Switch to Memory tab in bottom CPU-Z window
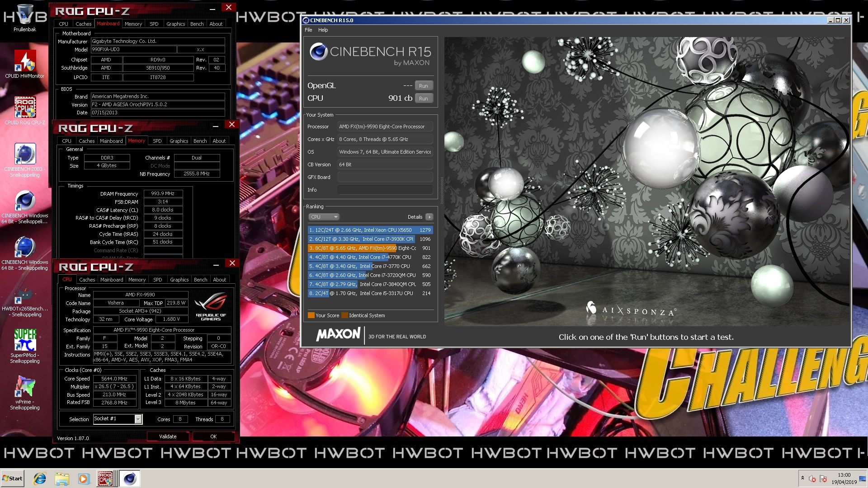868x488 pixels. (x=137, y=280)
